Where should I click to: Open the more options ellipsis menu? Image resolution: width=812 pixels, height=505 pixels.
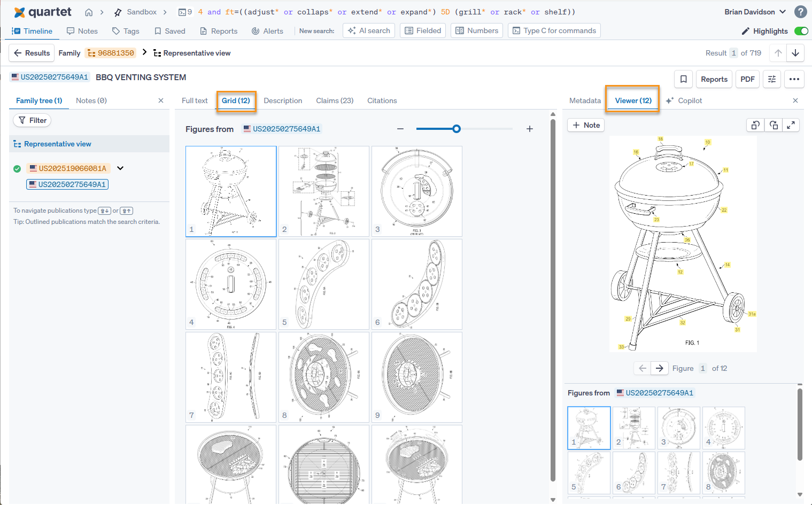click(x=794, y=79)
